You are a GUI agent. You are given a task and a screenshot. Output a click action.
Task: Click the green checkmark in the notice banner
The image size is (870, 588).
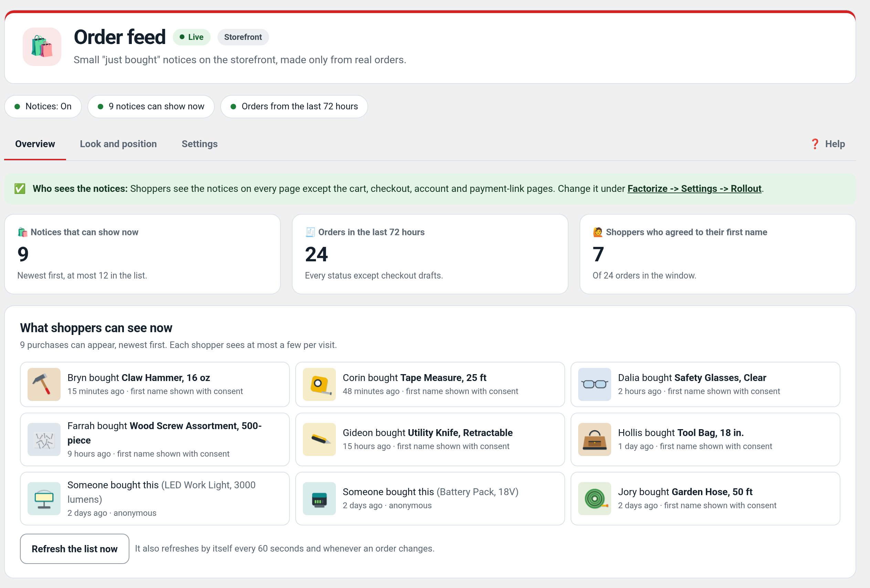(20, 188)
